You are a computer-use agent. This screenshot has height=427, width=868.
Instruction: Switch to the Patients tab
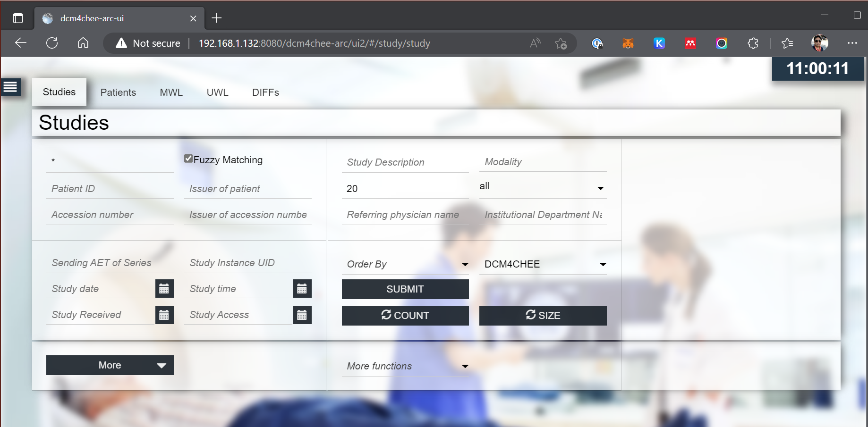point(118,92)
